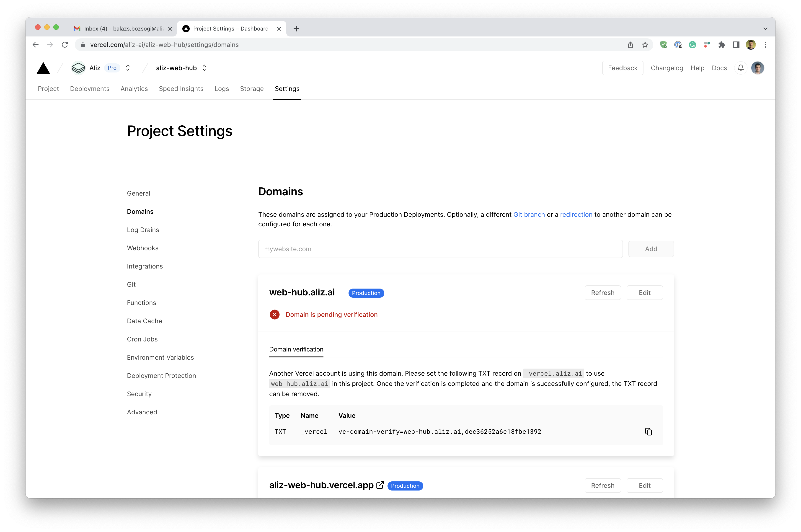Open the browser extensions puzzle icon
Image resolution: width=801 pixels, height=532 pixels.
(x=721, y=45)
